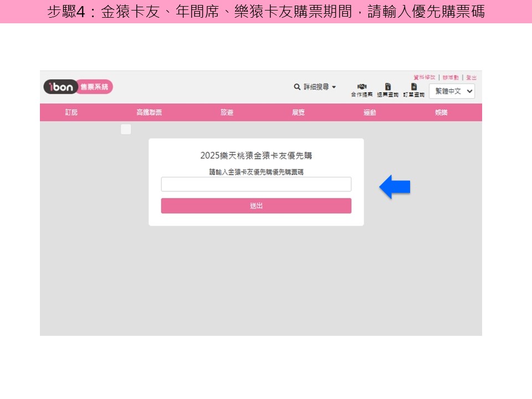
Task: Click the small square box below the menu bar
Action: click(x=126, y=129)
